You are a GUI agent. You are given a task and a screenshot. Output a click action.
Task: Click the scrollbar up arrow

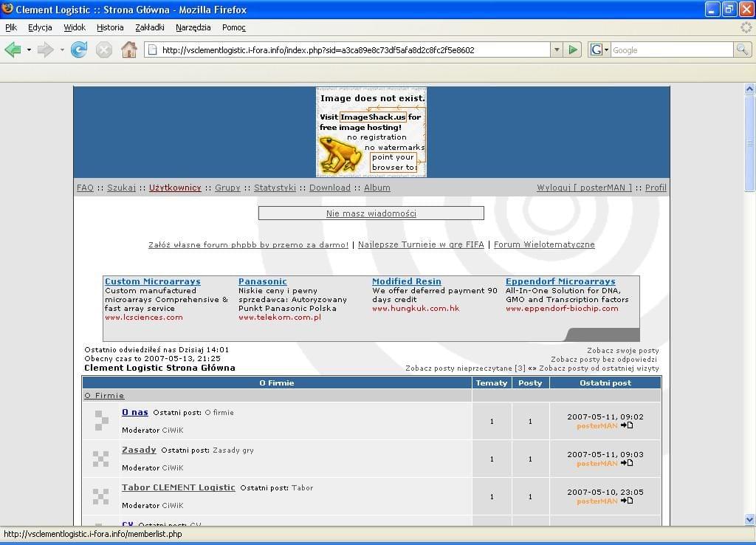pyautogui.click(x=750, y=89)
